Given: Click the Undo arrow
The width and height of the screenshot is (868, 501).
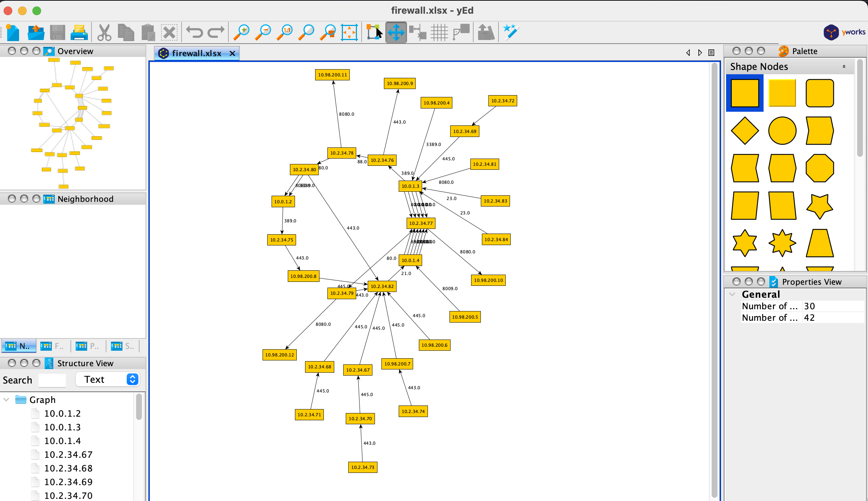Looking at the screenshot, I should 194,32.
